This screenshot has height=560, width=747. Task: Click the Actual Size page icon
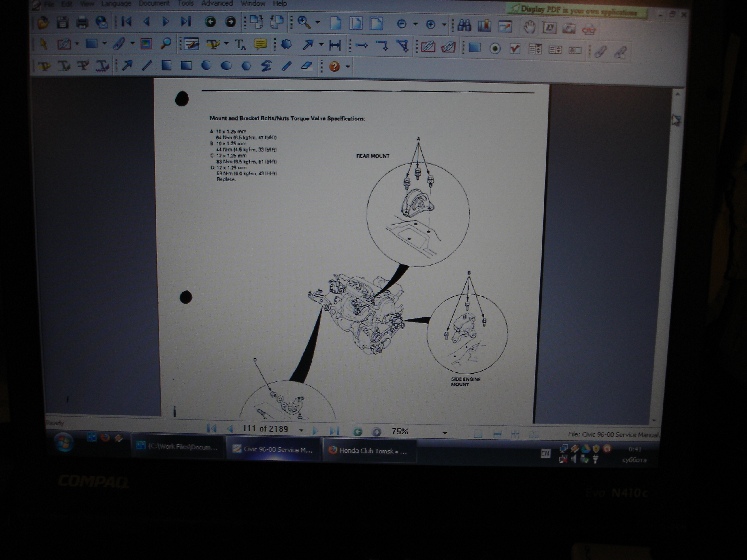coord(335,23)
